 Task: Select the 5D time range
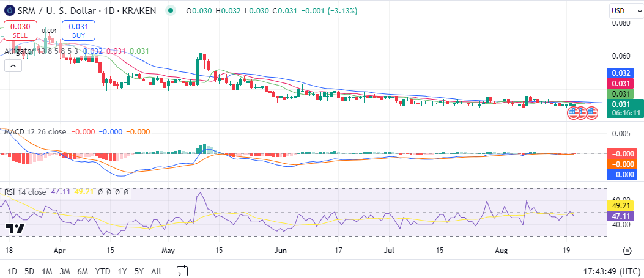29,271
